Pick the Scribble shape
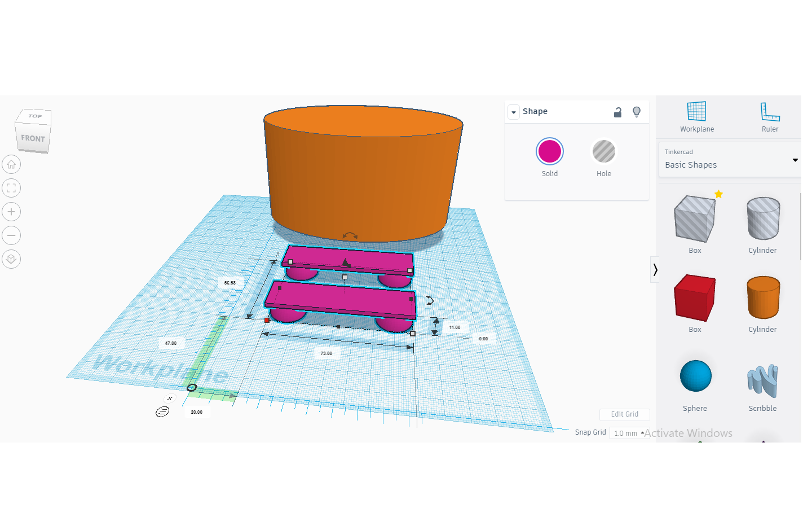The image size is (812, 508). (763, 381)
